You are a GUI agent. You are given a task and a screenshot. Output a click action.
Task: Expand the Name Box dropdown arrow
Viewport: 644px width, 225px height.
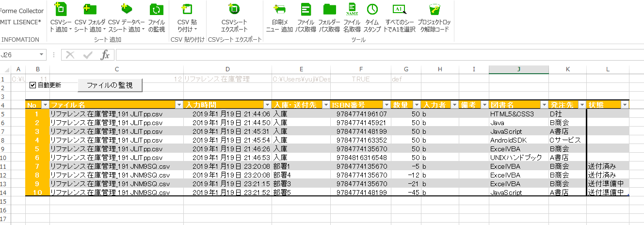pyautogui.click(x=42, y=55)
